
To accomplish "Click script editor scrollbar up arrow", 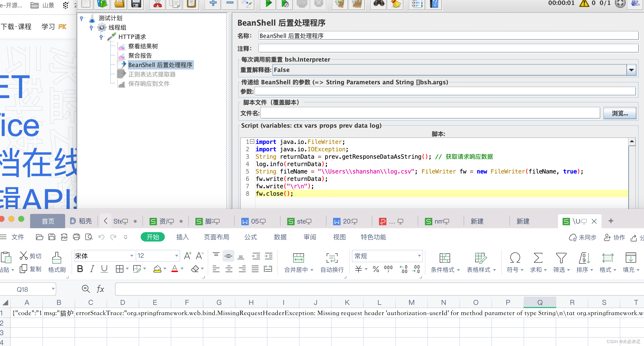I will (x=632, y=141).
